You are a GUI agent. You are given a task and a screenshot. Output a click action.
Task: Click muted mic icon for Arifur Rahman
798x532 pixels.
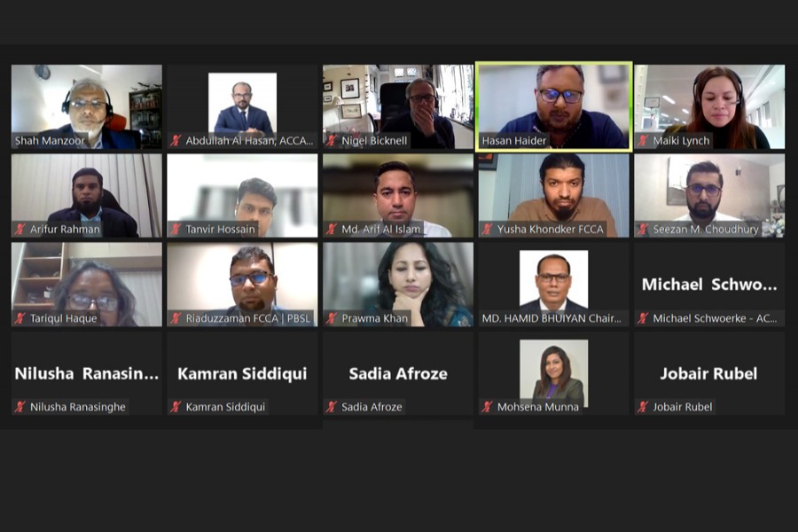(20, 229)
